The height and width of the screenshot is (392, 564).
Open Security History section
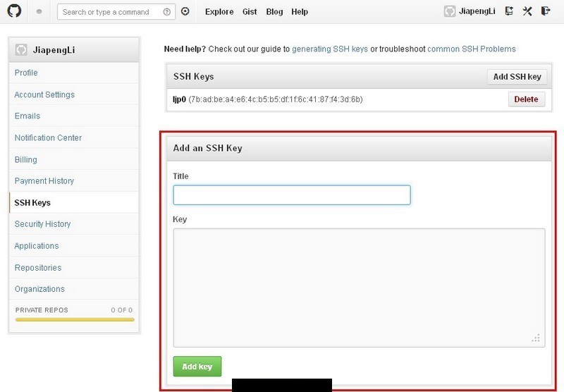[x=74, y=224]
